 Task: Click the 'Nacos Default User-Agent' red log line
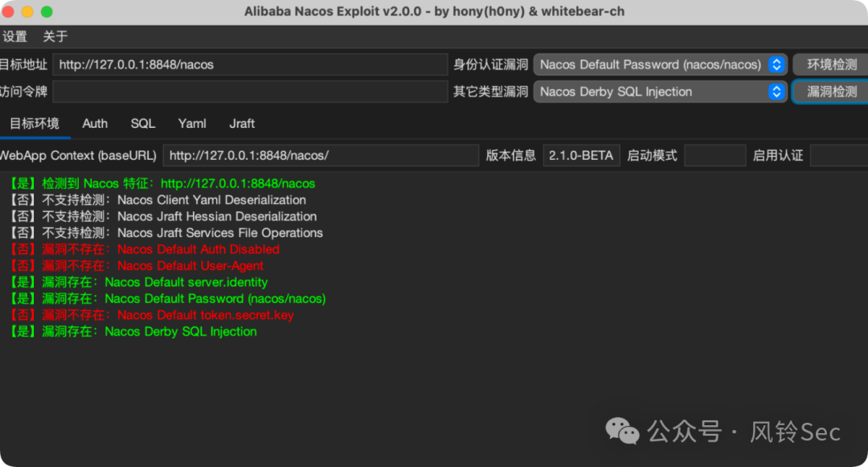(136, 266)
